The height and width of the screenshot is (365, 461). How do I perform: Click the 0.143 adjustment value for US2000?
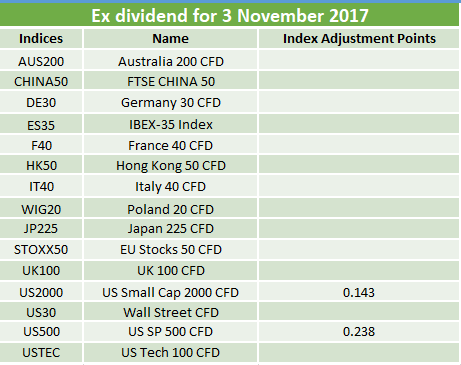click(359, 292)
